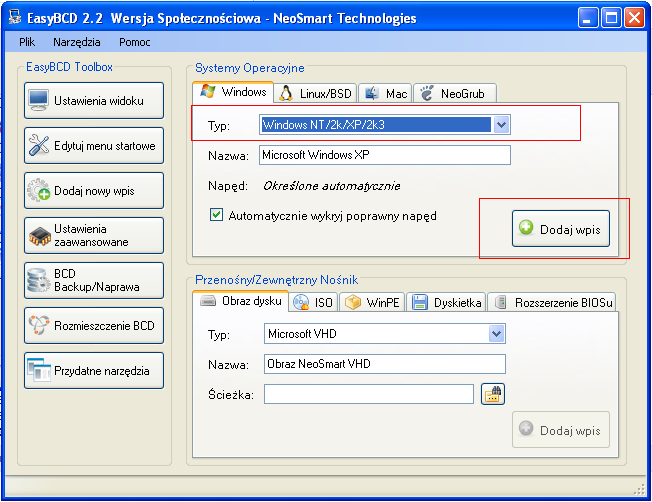Click the chip icon for advanced settings
Image resolution: width=652 pixels, height=502 pixels.
click(40, 236)
